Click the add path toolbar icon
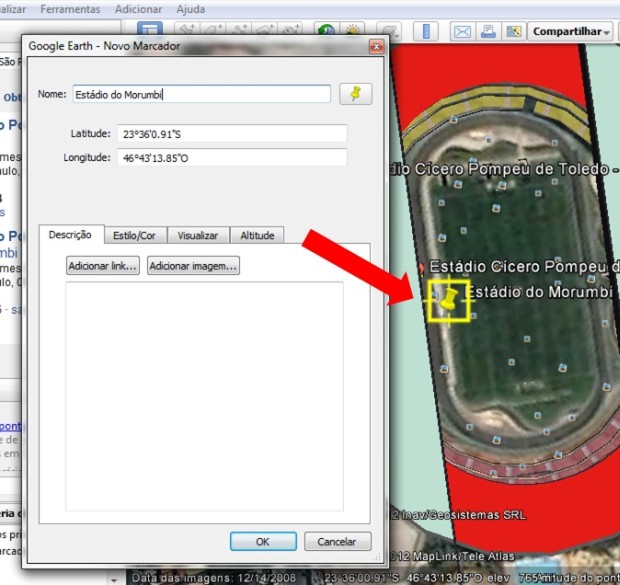This screenshot has width=620, height=585. click(x=239, y=29)
